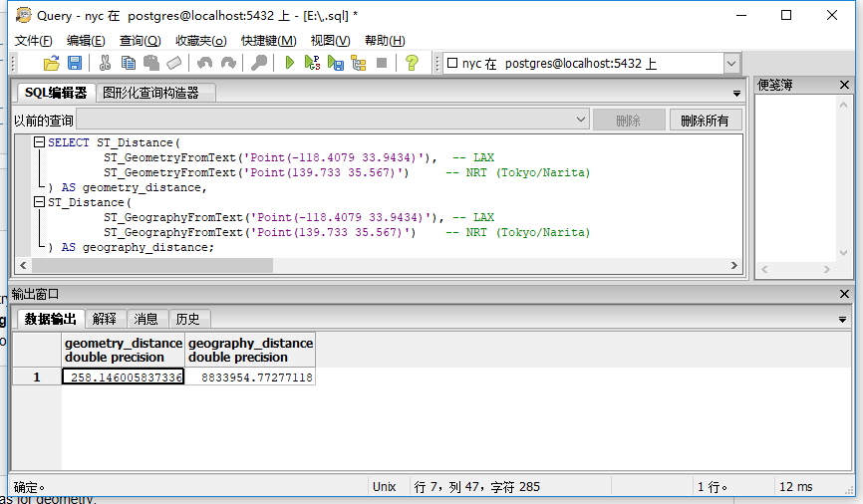Collapse the second ST_Distance code block
Image resolution: width=863 pixels, height=504 pixels.
pos(39,202)
